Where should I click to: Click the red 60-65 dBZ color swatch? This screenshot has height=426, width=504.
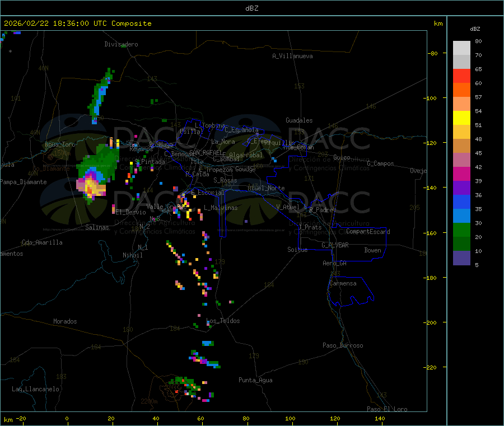(461, 76)
